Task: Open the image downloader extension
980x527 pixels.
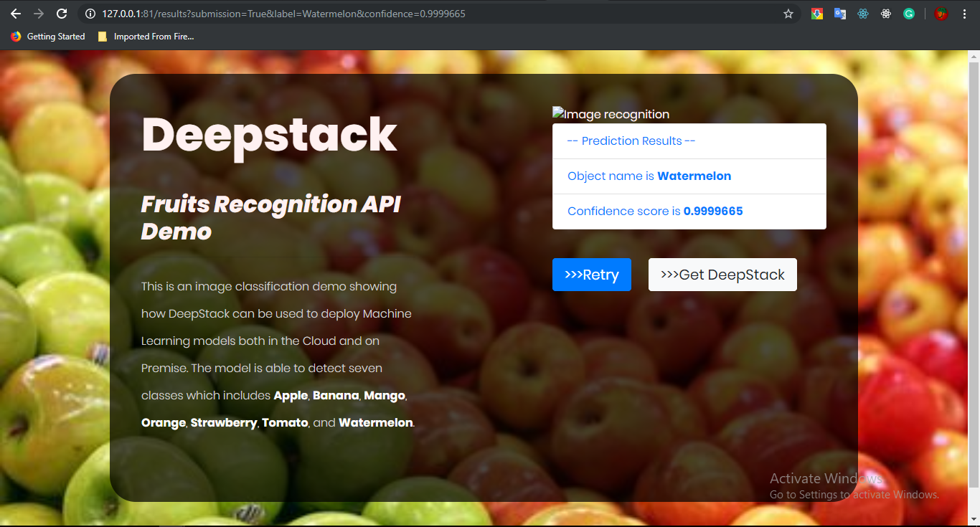Action: coord(817,14)
